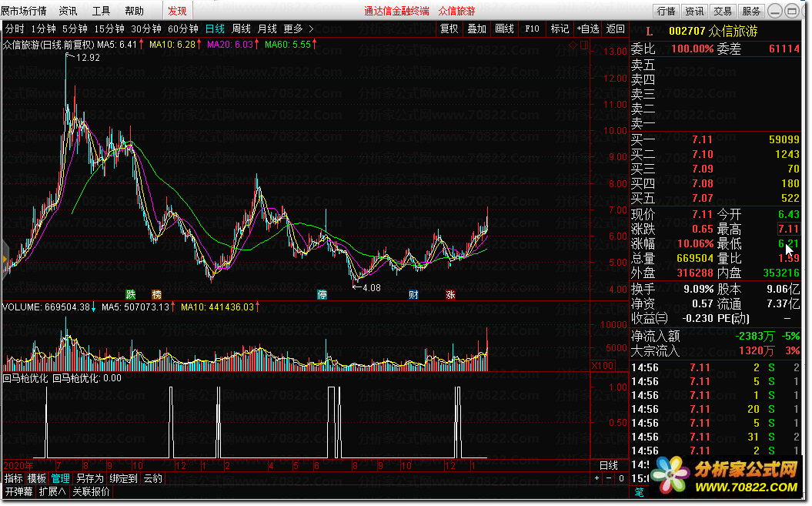This screenshot has width=812, height=506.
Task: Click the green 跌 event marker
Action: [x=131, y=294]
